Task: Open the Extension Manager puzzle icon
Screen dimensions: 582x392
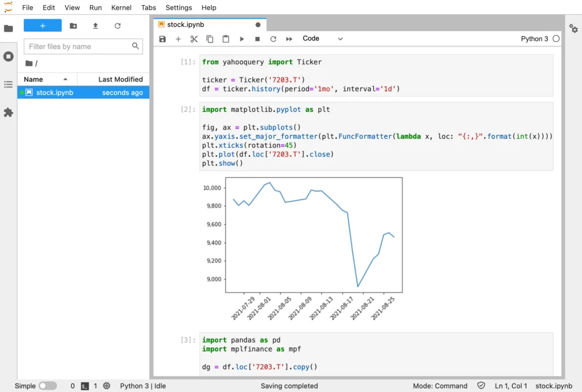Action: pyautogui.click(x=9, y=112)
